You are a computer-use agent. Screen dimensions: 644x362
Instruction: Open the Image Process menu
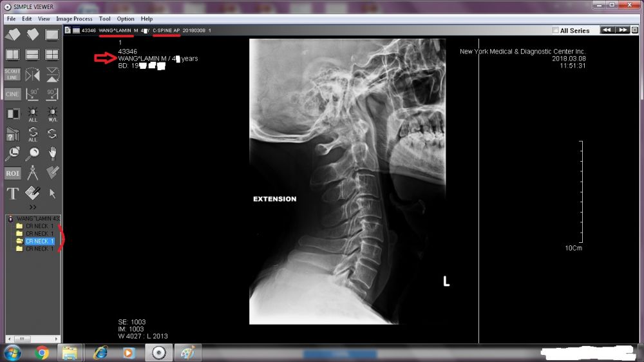[74, 19]
